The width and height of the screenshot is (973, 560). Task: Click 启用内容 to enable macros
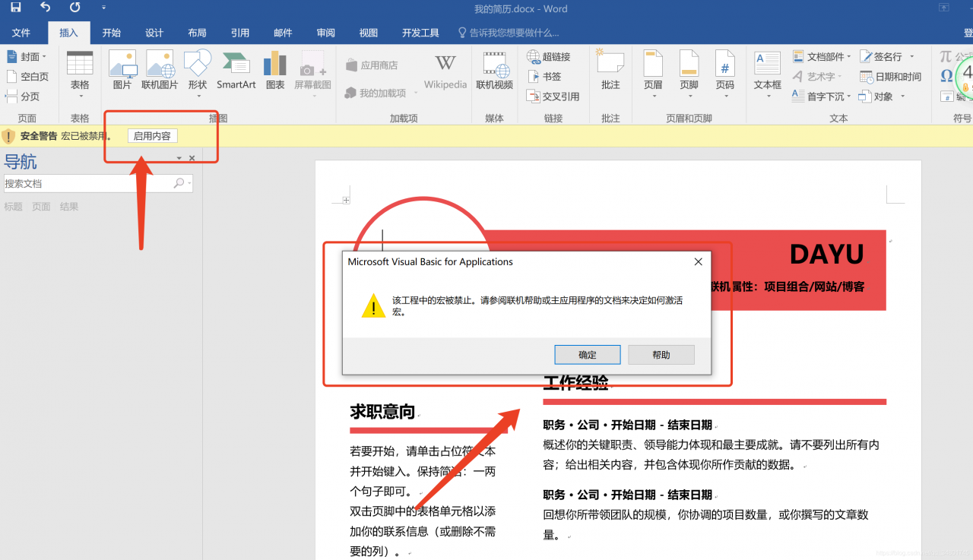152,136
